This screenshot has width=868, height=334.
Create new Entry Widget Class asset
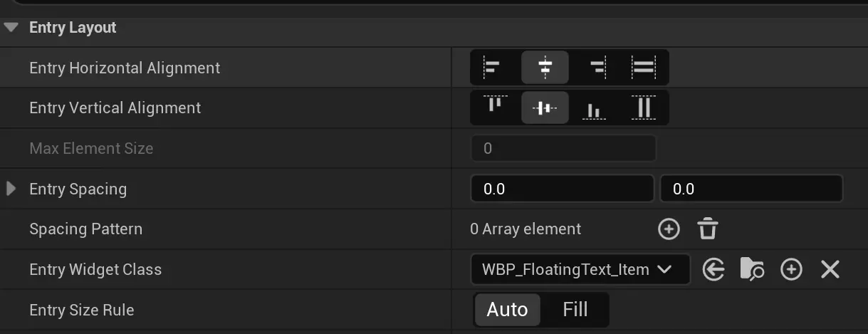791,269
